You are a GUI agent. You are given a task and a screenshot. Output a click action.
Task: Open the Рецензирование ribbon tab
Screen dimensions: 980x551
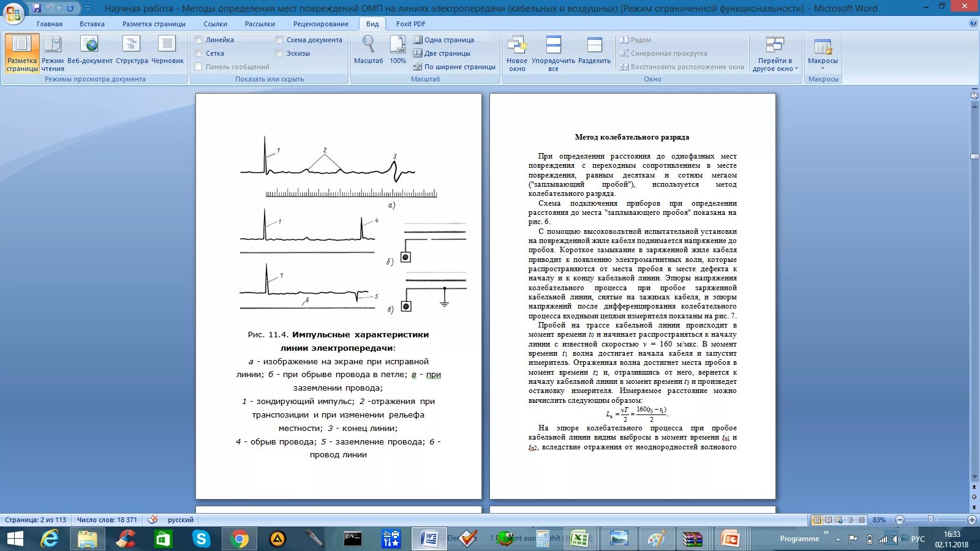point(321,24)
